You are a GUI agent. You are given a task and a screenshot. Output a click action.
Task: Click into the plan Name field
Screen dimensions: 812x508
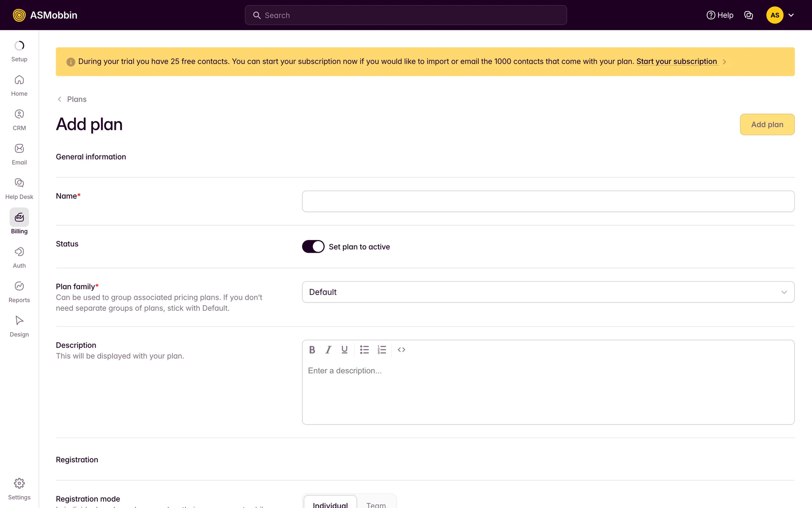click(548, 202)
